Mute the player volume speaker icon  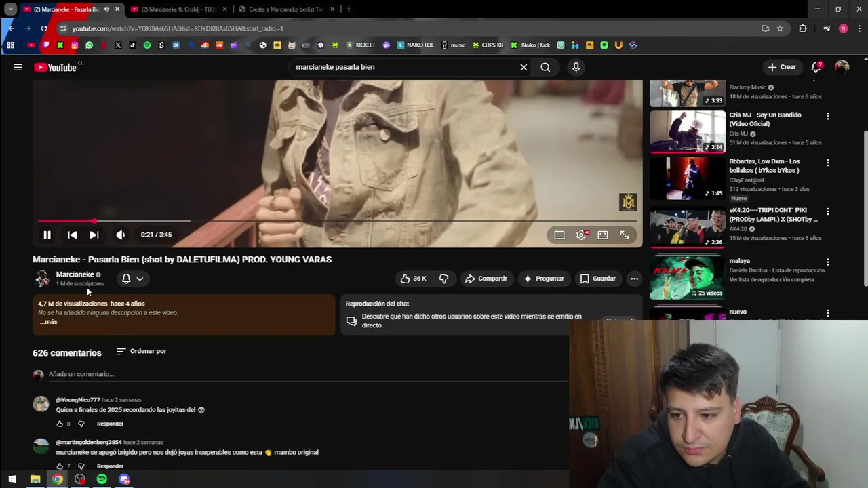pos(120,235)
